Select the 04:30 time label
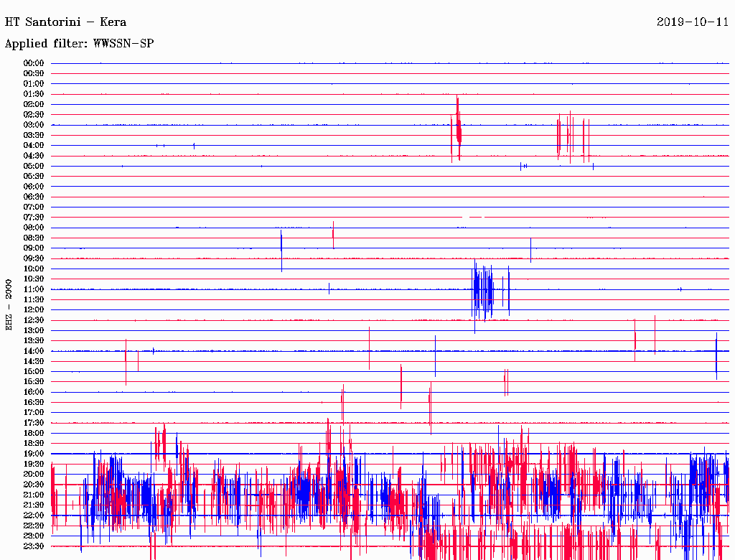This screenshot has width=735, height=560. (x=34, y=156)
